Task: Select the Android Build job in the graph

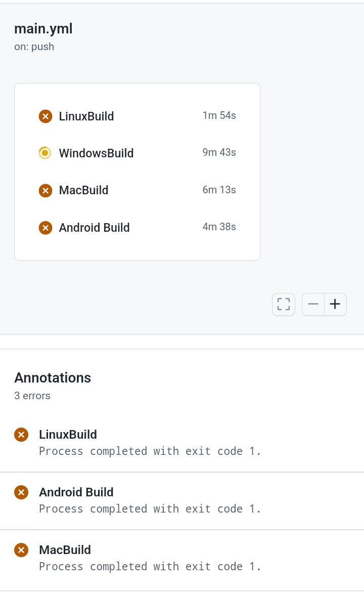Action: (94, 228)
